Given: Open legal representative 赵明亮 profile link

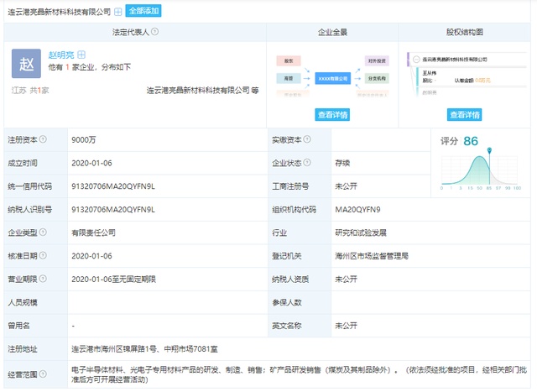Looking at the screenshot, I should point(60,55).
